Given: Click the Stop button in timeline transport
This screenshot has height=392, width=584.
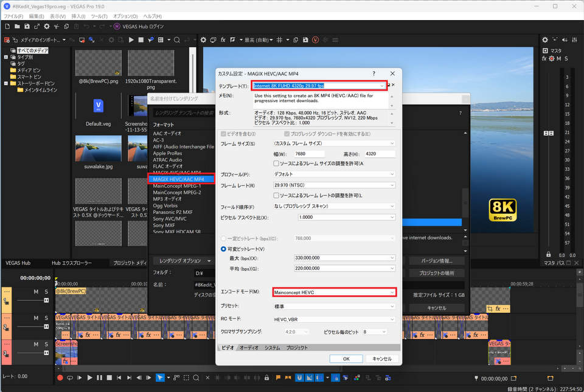Looking at the screenshot, I should [x=110, y=377].
